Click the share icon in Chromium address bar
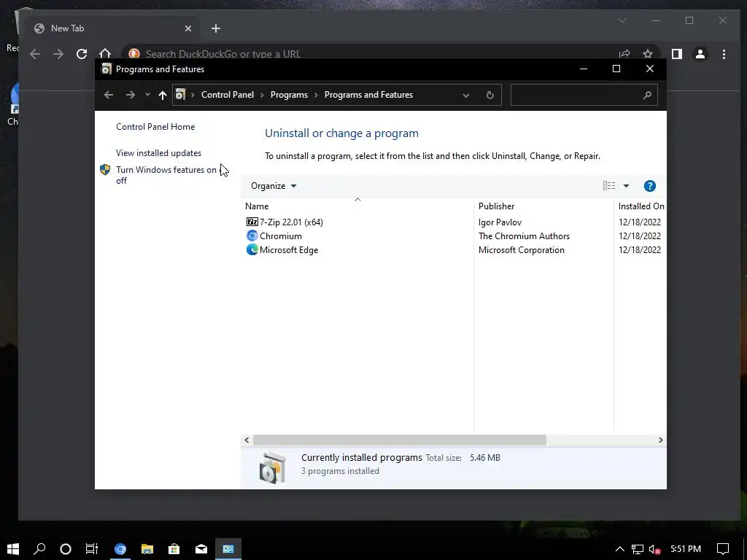Image resolution: width=747 pixels, height=560 pixels. coord(624,54)
